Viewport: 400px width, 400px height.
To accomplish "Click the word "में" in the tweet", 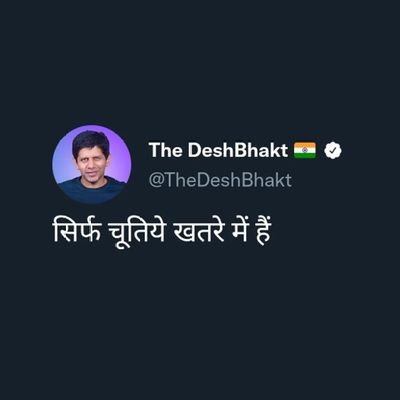I will pyautogui.click(x=240, y=230).
